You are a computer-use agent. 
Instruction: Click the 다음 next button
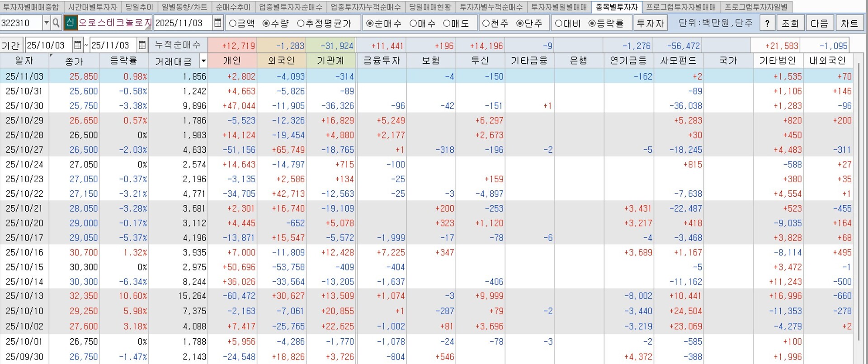pyautogui.click(x=819, y=23)
